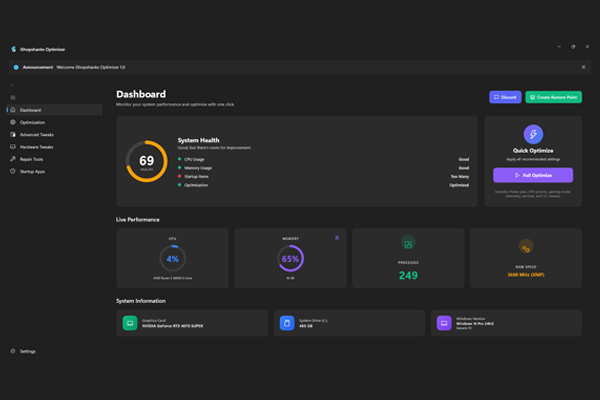Image resolution: width=600 pixels, height=400 pixels.
Task: Click the 465 GB system drive value
Action: coord(306,326)
